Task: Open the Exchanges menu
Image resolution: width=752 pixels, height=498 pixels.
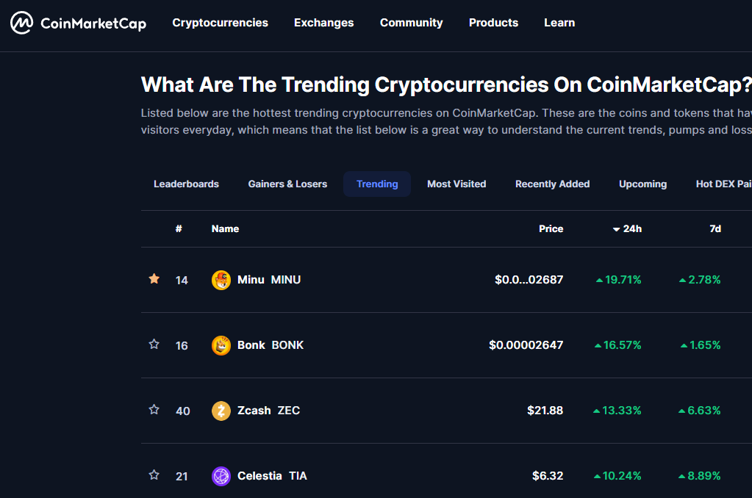Action: point(324,23)
